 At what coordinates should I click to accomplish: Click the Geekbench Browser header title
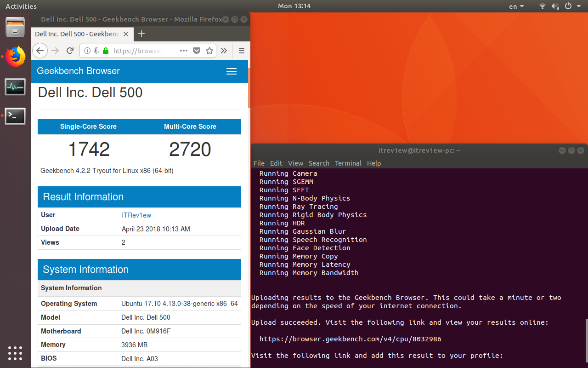tap(78, 71)
